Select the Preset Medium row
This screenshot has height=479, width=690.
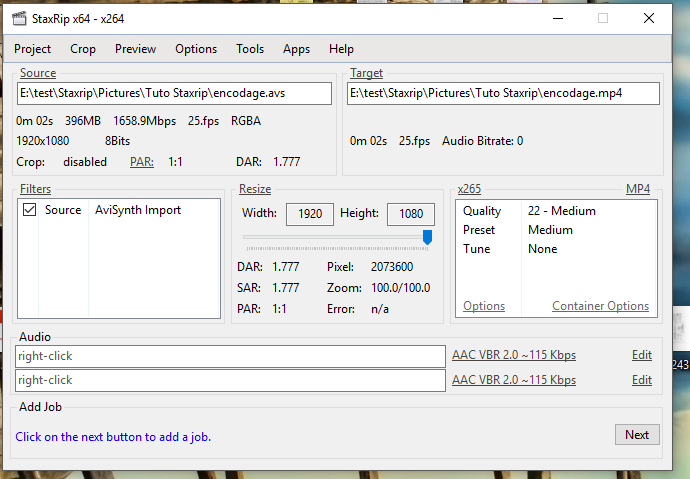[556, 230]
